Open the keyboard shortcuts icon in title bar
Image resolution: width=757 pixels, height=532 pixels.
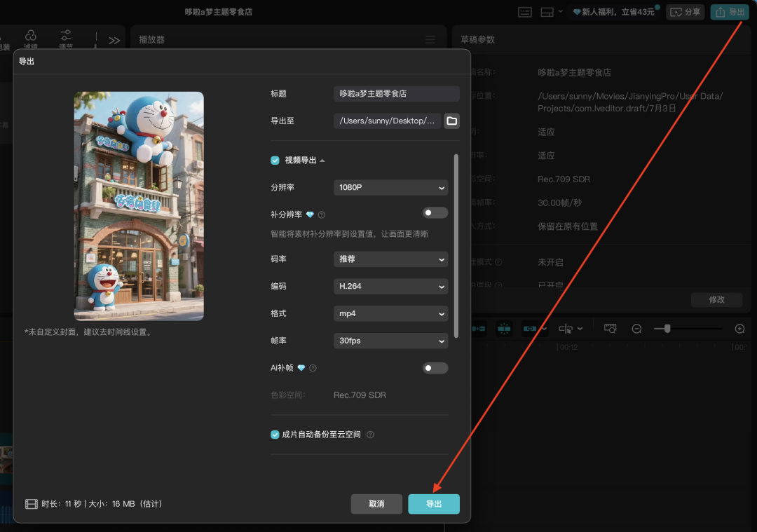[525, 12]
